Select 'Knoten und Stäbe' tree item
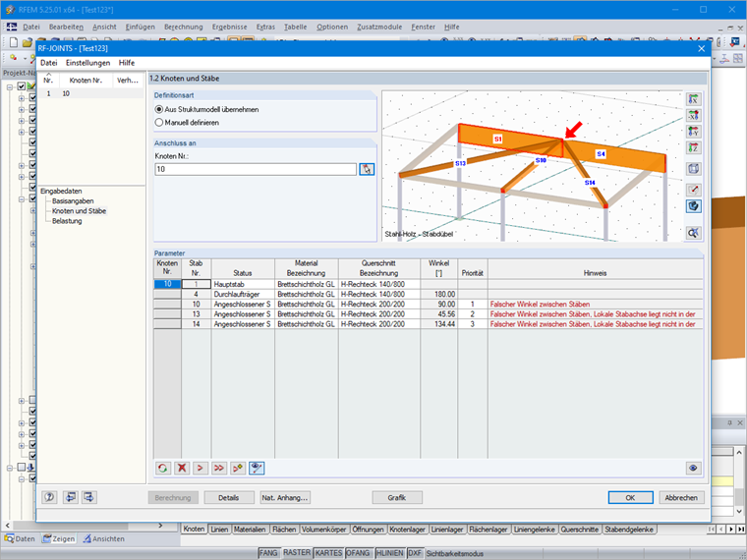The image size is (747, 560). click(x=79, y=211)
